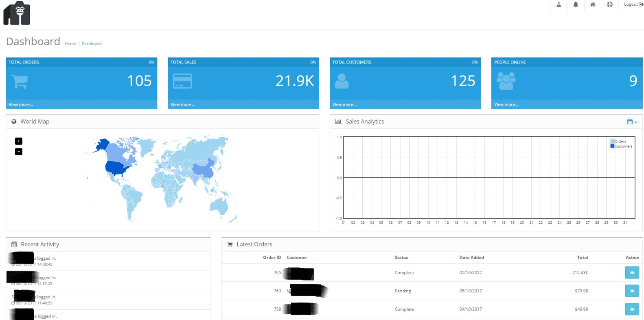Click the flask icon in the top bar

559,4
